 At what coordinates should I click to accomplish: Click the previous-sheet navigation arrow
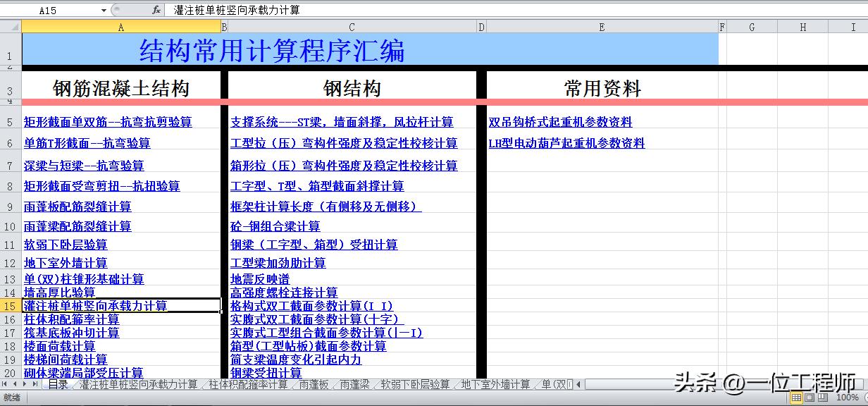coord(14,385)
